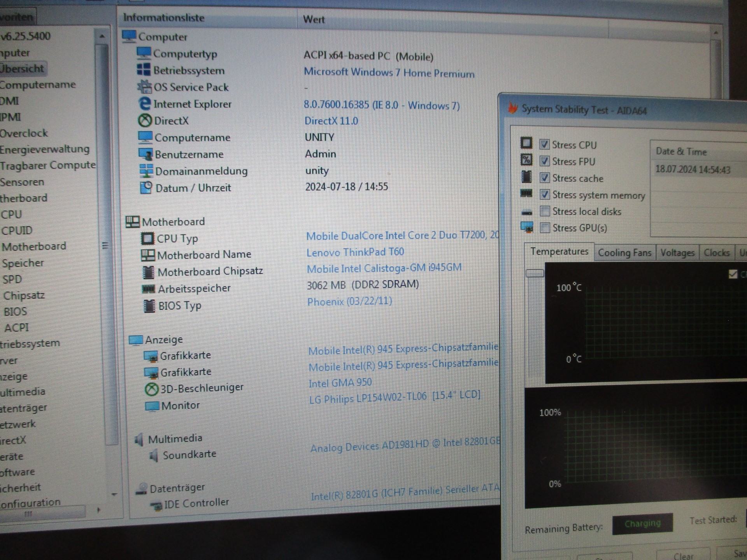This screenshot has width=747, height=560.
Task: Click the temperature graph scale slider handle
Action: click(x=535, y=273)
